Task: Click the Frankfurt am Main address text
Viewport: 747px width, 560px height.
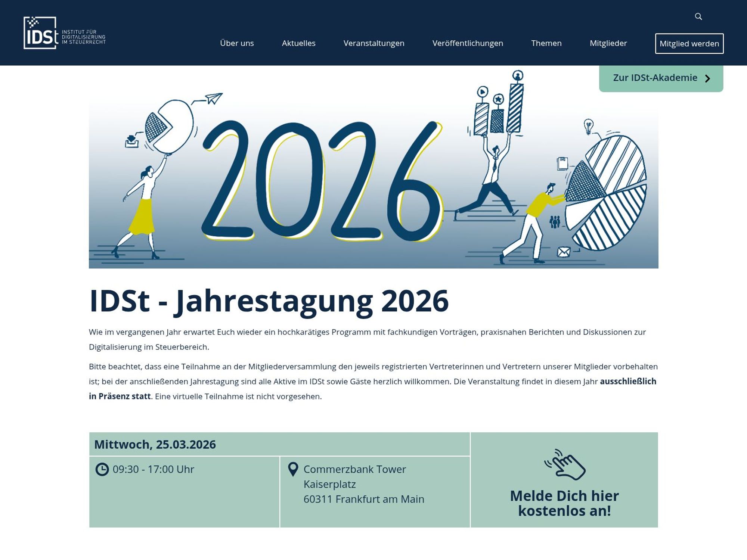Action: 364,498
